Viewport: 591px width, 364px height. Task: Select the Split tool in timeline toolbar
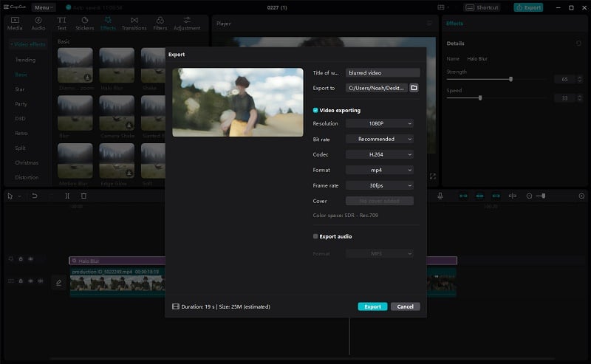click(67, 196)
